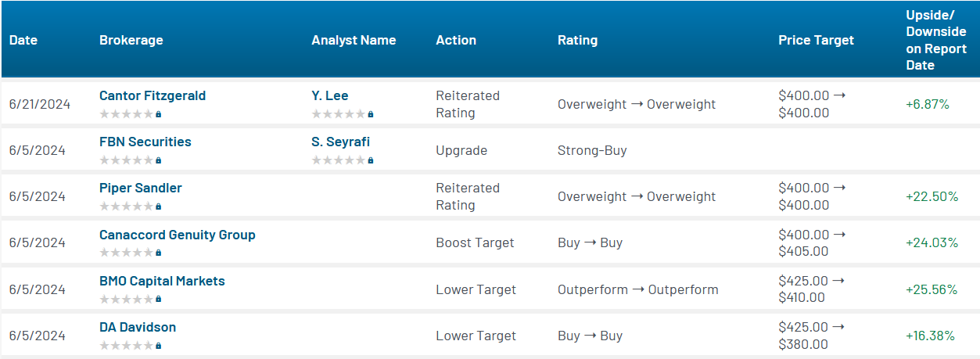Open the Cantor Fitzgerald brokerage link

(x=153, y=95)
